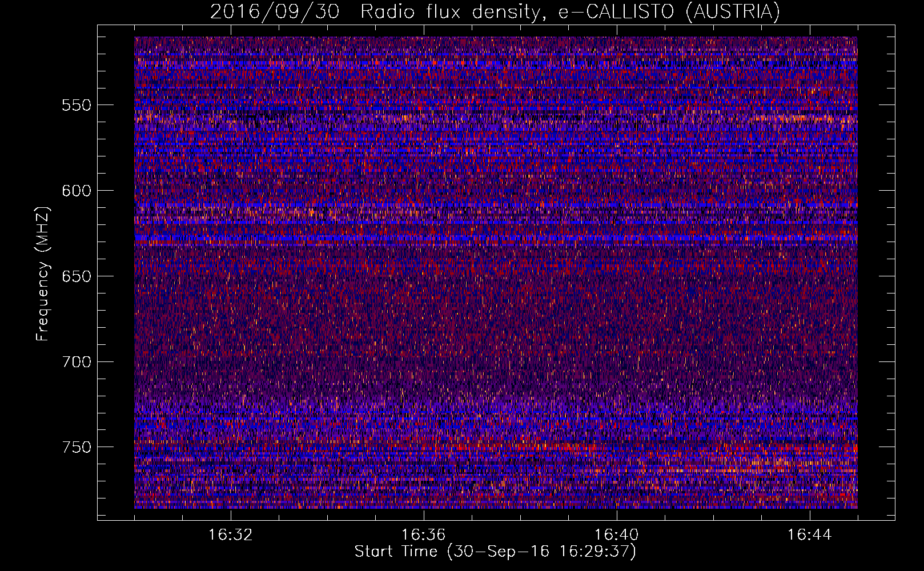Click the 16:40 time tick label
The width and height of the screenshot is (924, 571).
click(x=617, y=535)
